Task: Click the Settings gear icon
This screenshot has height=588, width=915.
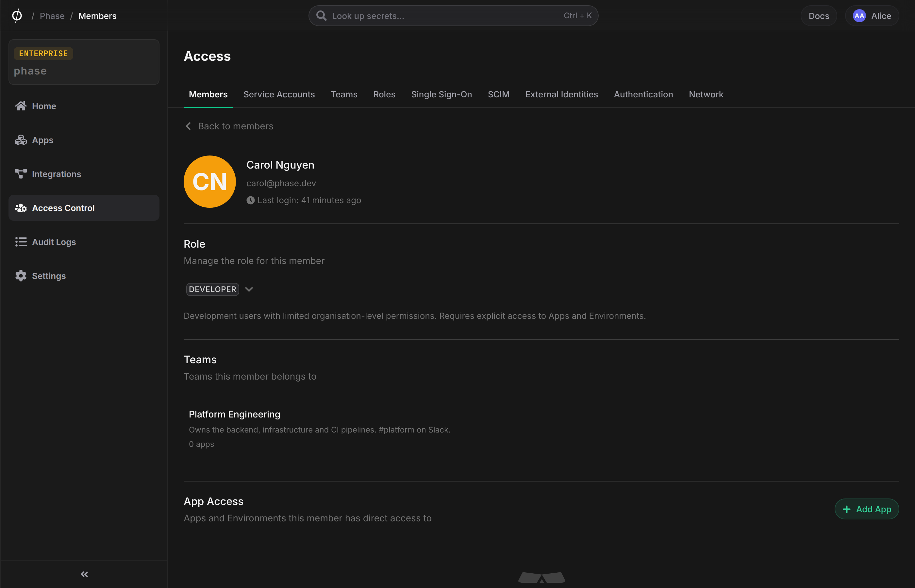Action: pos(21,276)
